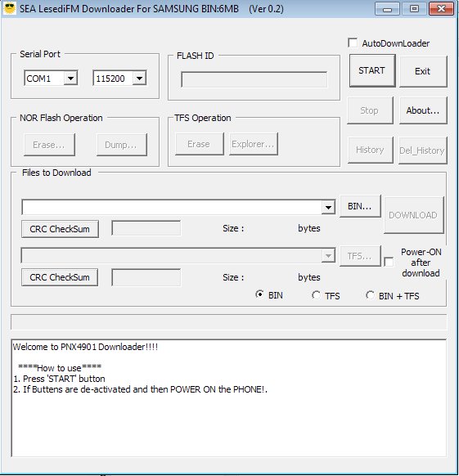This screenshot has width=459, height=476.
Task: Click the START button
Action: tap(372, 70)
